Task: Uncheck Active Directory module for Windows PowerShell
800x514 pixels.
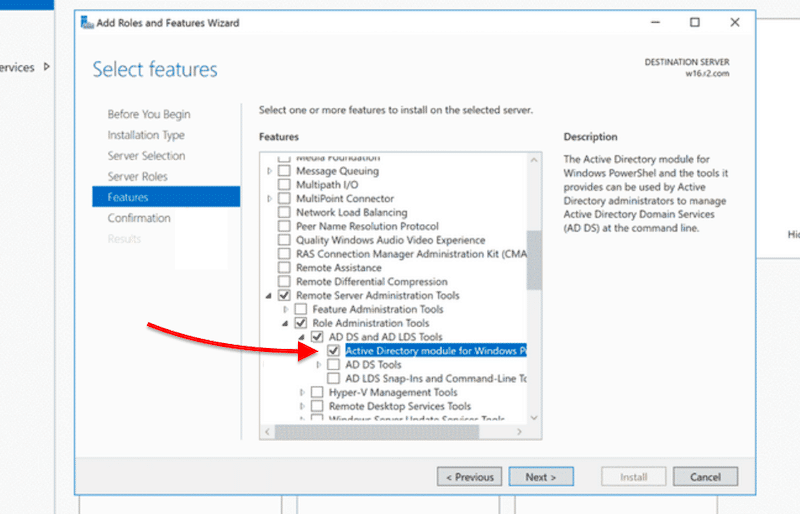Action: point(333,350)
